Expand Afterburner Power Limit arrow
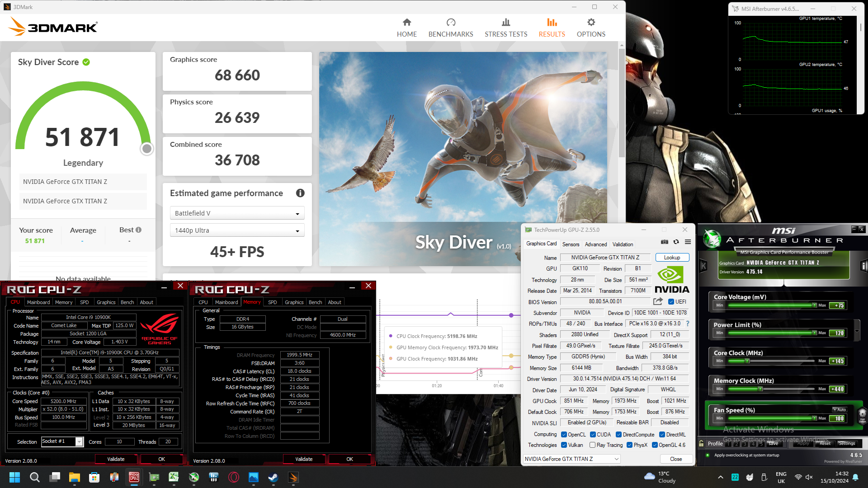This screenshot has height=488, width=868. [857, 331]
